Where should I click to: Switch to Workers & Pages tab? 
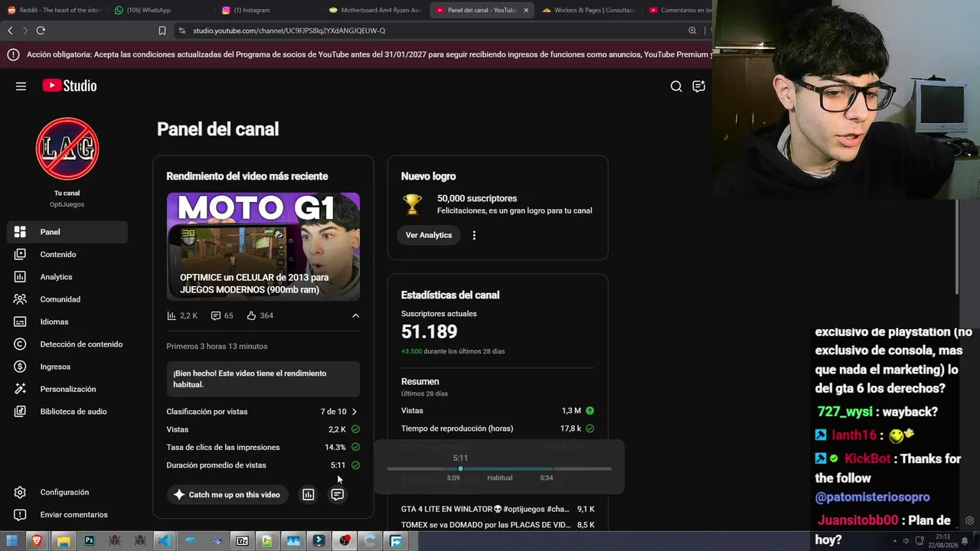pyautogui.click(x=589, y=10)
